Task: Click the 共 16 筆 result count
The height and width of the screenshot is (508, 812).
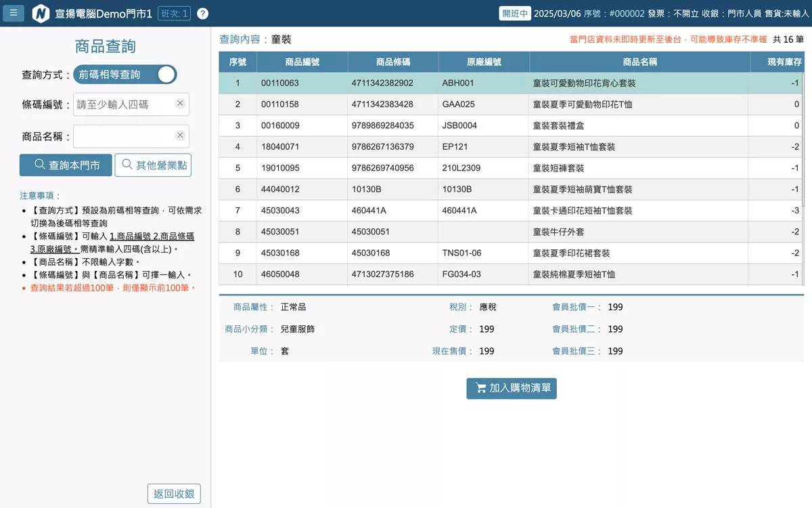Action: (788, 39)
